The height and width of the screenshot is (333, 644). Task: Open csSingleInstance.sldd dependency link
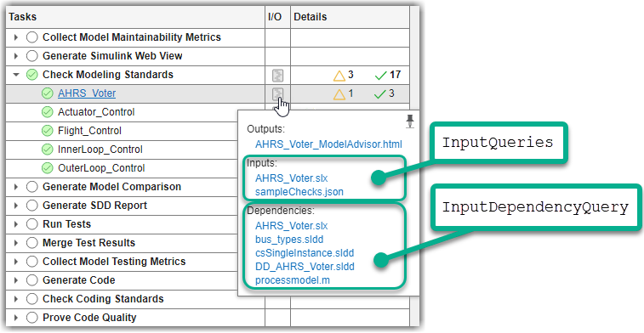coord(305,253)
